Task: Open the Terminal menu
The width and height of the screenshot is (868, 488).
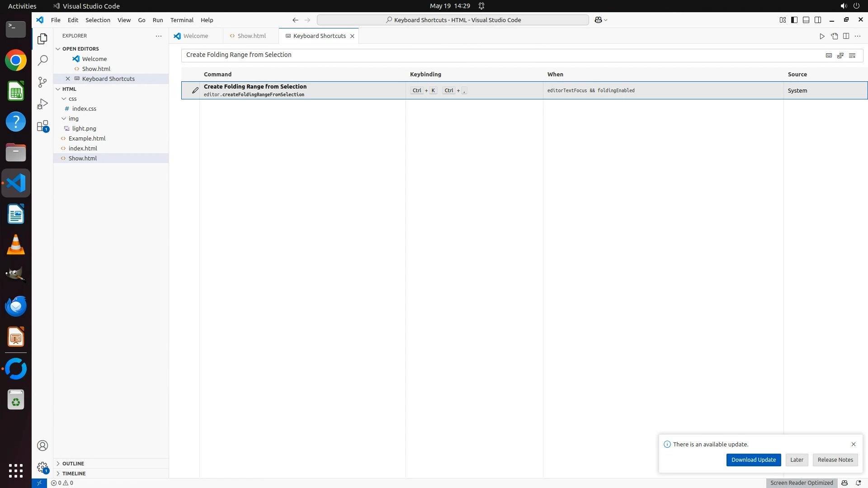Action: click(x=182, y=20)
